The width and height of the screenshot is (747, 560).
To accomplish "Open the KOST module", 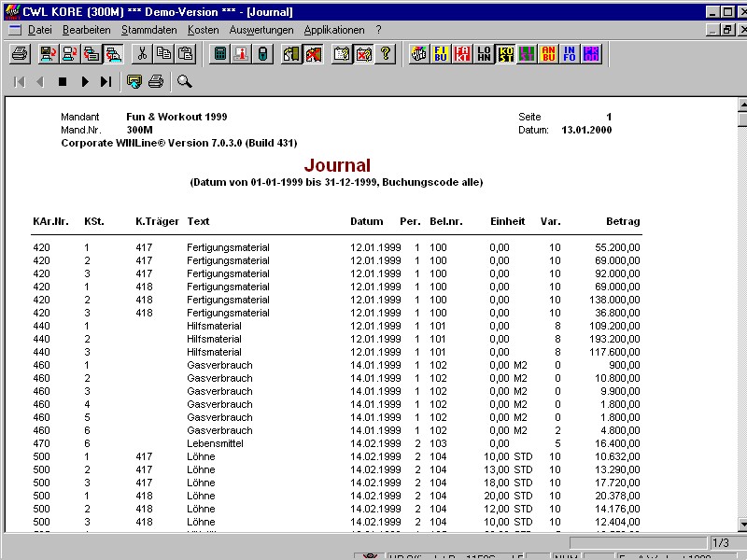I will point(505,54).
